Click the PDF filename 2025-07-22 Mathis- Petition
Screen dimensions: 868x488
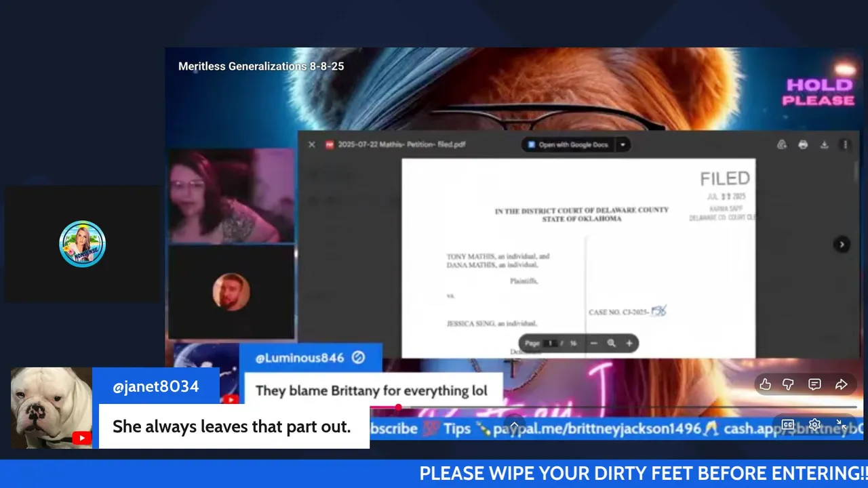tap(401, 144)
